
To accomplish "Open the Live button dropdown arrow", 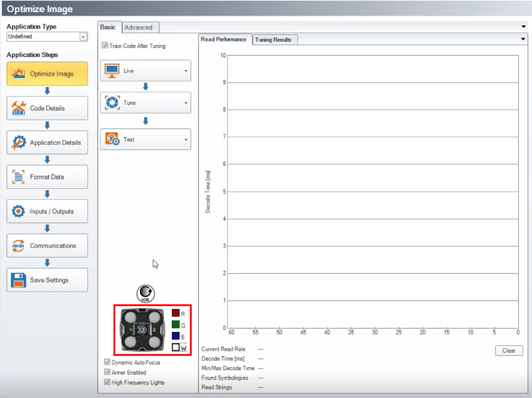I will pyautogui.click(x=186, y=71).
